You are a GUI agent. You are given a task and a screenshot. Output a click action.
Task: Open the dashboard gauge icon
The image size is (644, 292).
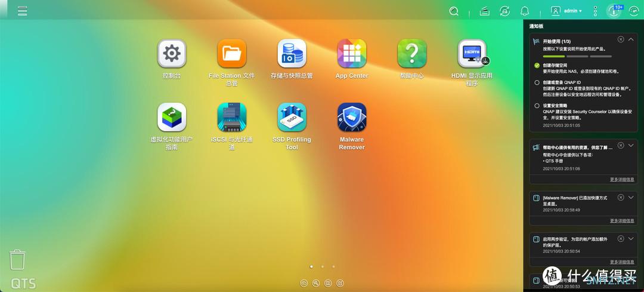pos(634,11)
